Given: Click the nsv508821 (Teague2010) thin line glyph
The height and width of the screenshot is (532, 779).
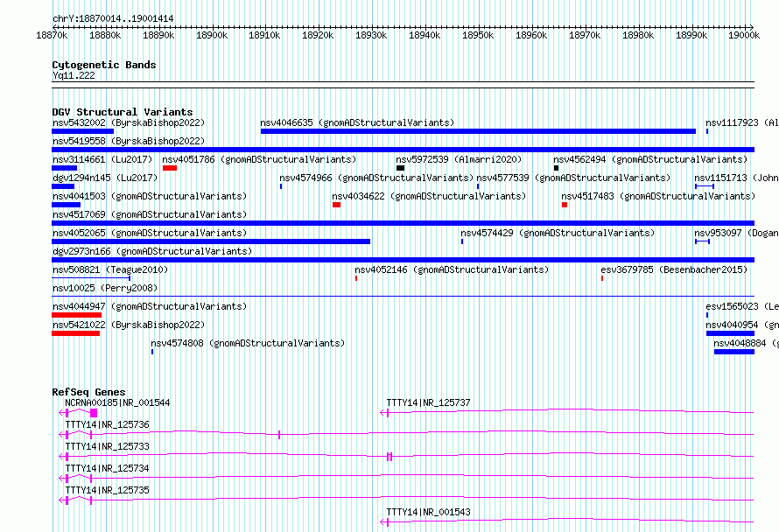Looking at the screenshot, I should [x=91, y=278].
